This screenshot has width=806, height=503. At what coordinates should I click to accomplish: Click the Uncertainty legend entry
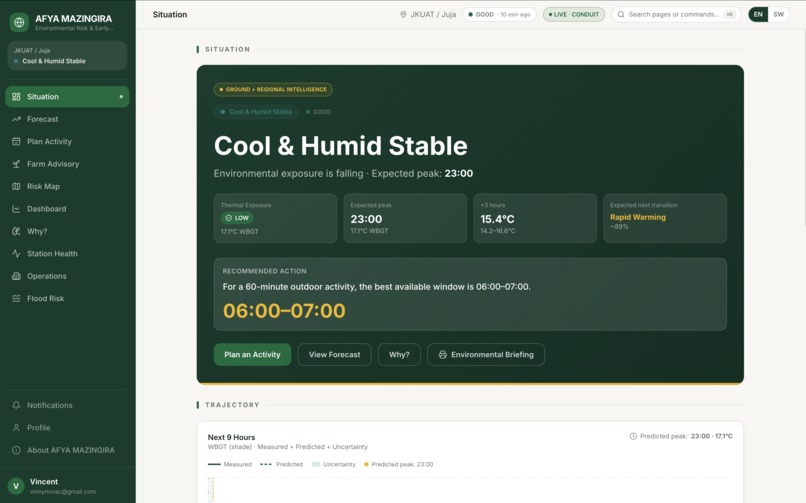(334, 464)
